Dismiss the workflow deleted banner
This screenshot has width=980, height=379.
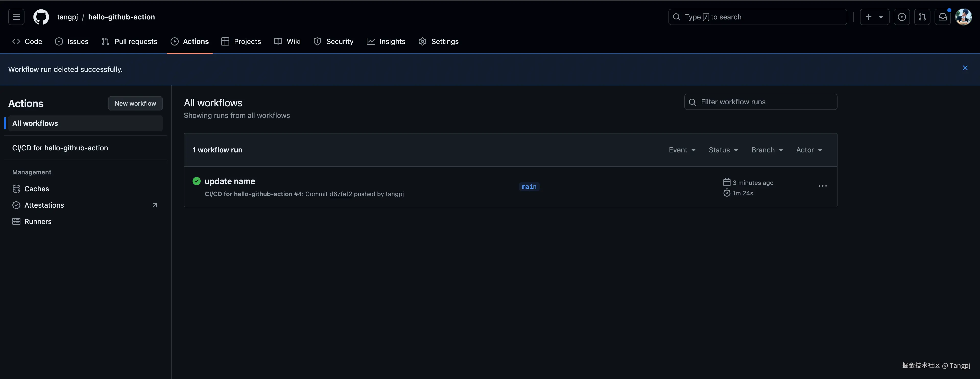coord(965,68)
